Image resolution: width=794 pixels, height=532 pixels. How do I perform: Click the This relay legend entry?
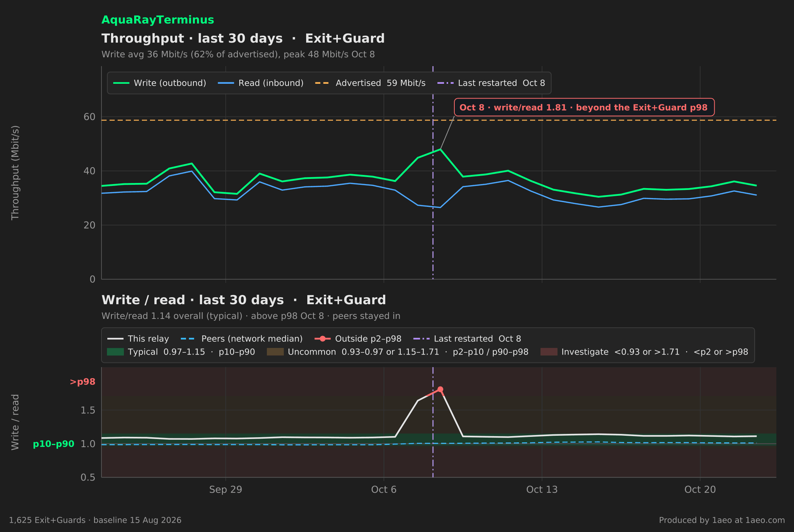[138, 339]
